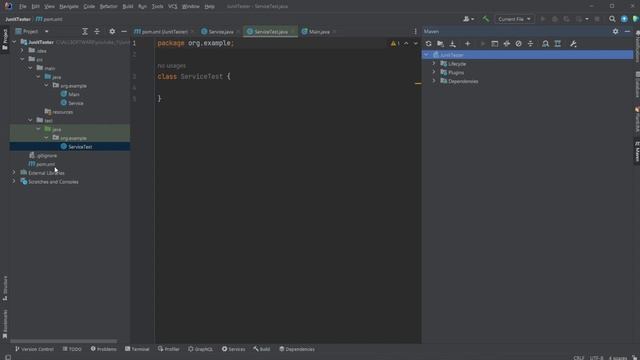Collapse JunitTester root in Maven panel
The height and width of the screenshot is (360, 640).
(x=426, y=55)
